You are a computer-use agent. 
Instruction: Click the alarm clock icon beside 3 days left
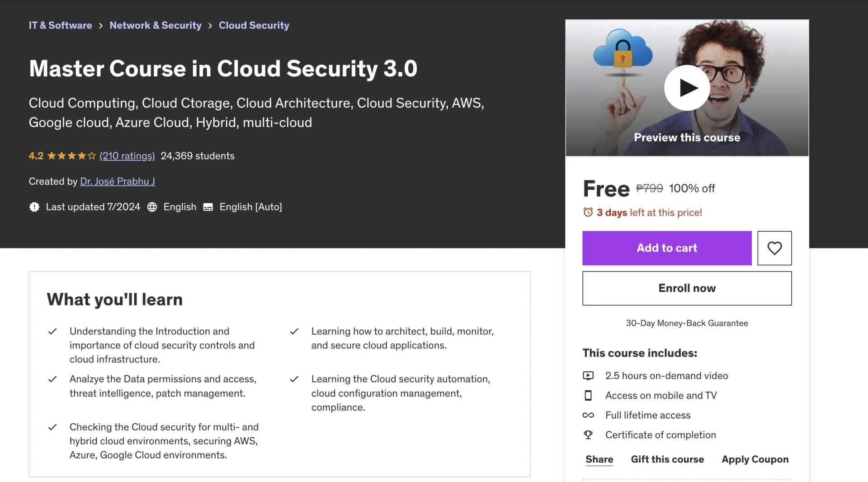click(588, 212)
